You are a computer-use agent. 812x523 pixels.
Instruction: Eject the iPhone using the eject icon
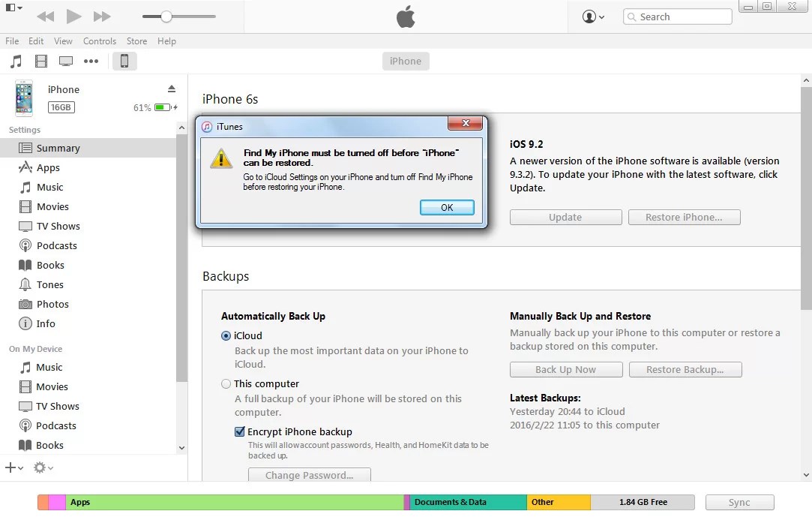tap(172, 89)
